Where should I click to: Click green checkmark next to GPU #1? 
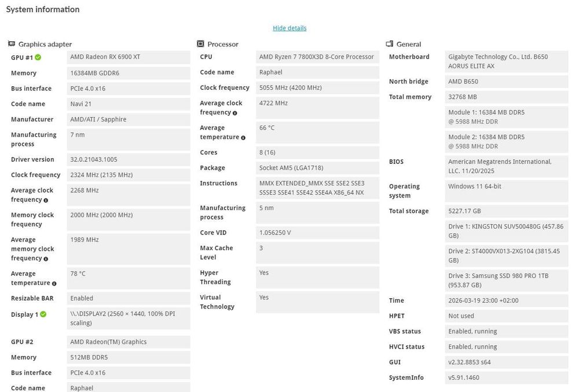point(38,57)
